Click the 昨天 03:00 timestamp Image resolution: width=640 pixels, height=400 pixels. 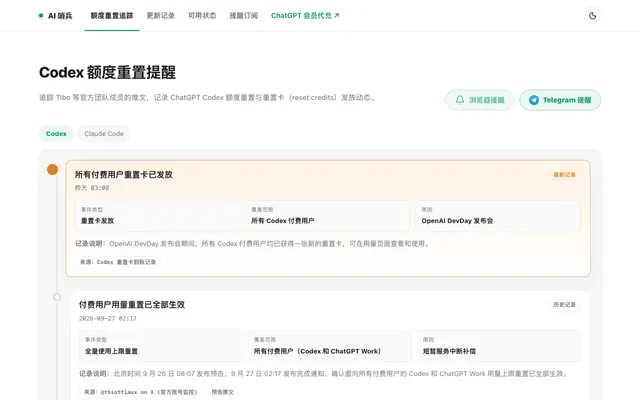[92, 188]
